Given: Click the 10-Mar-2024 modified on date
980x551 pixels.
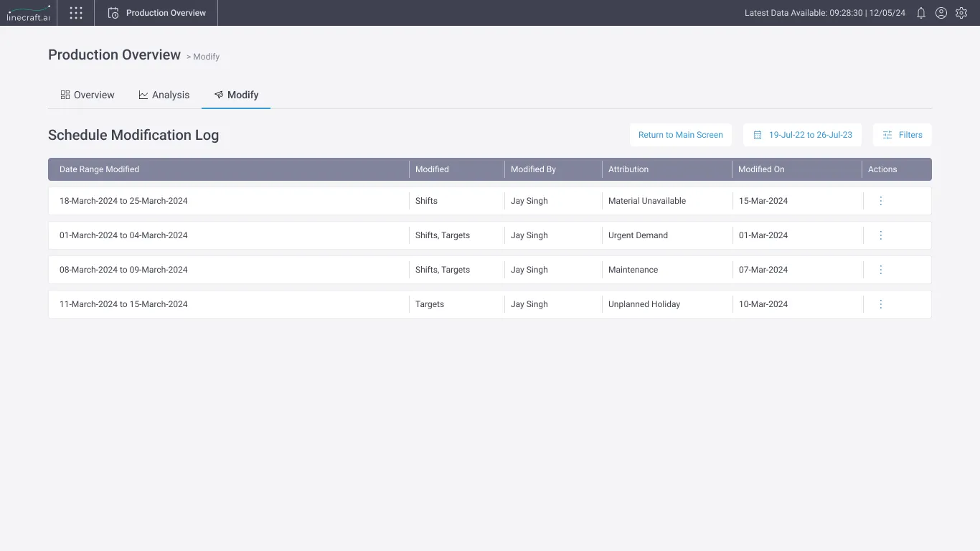Looking at the screenshot, I should coord(763,304).
